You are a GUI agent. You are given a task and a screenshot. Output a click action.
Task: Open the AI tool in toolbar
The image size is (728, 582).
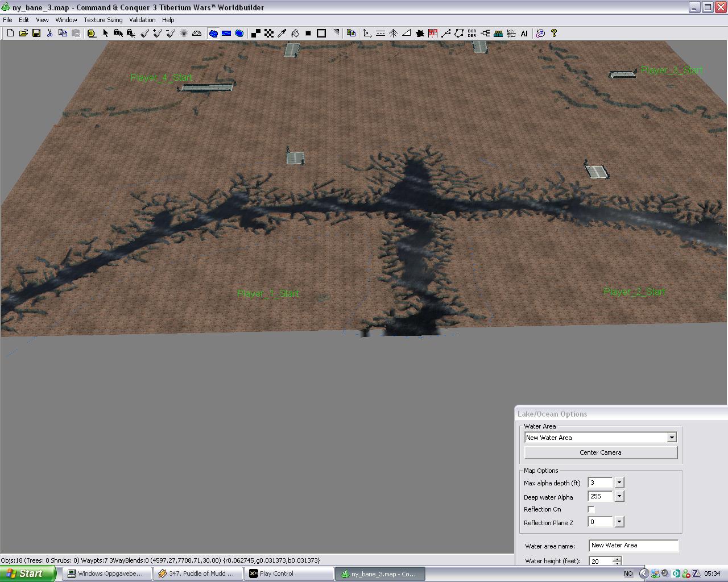[x=524, y=34]
